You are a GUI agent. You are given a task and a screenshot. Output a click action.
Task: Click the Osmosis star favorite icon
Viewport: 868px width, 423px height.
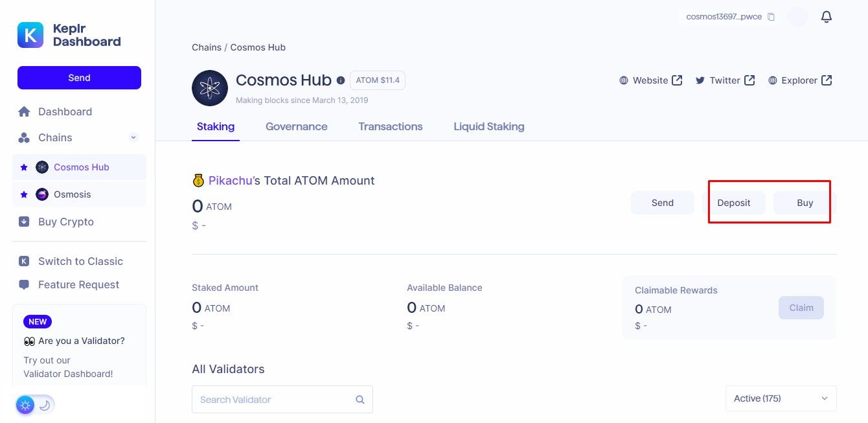click(x=24, y=194)
